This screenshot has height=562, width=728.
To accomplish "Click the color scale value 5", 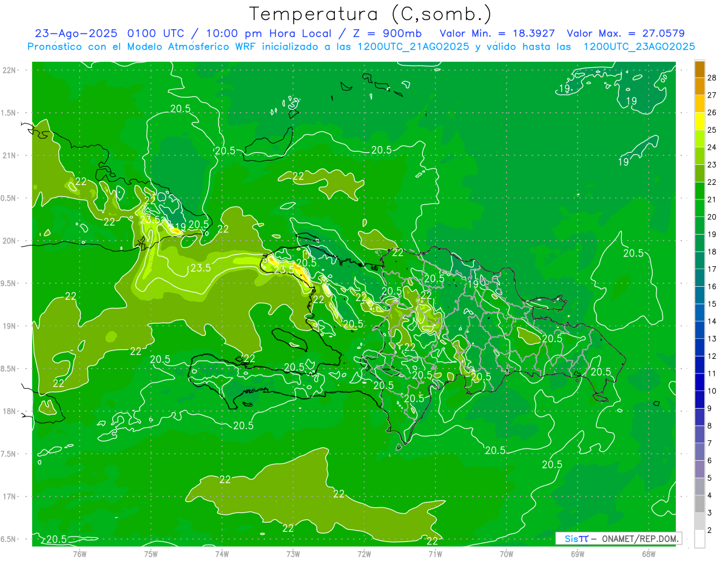I will [x=710, y=478].
